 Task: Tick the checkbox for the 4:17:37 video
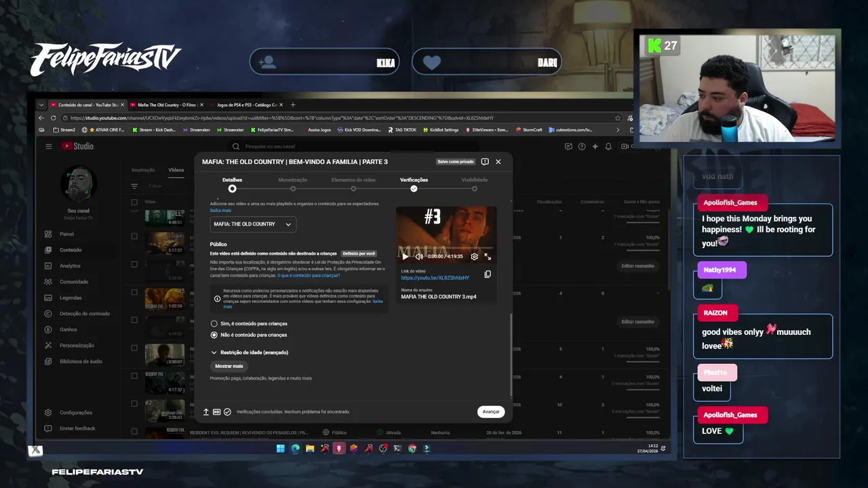tap(134, 376)
